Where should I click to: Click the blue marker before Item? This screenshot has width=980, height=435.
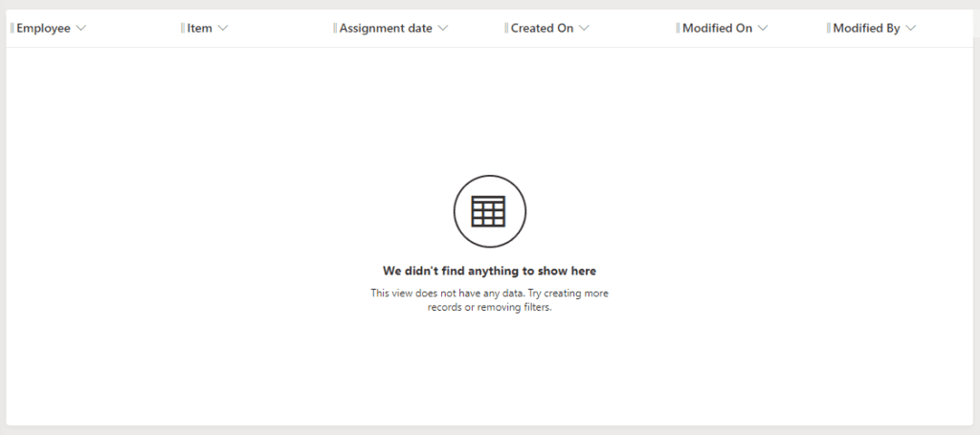tap(182, 29)
